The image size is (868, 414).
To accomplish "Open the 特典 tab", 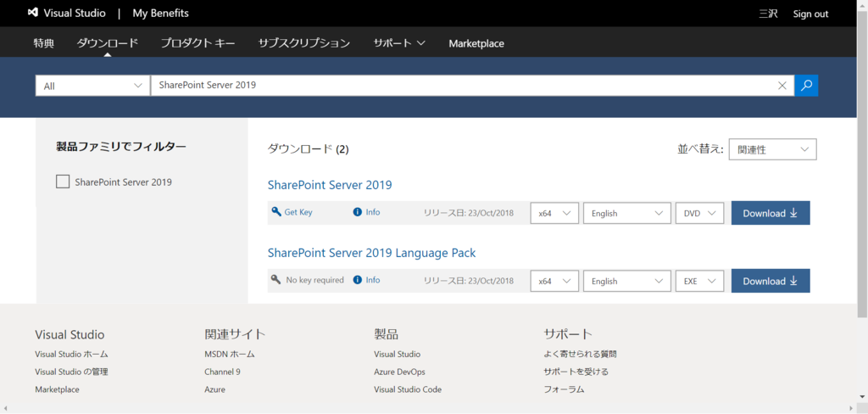I will pyautogui.click(x=44, y=43).
